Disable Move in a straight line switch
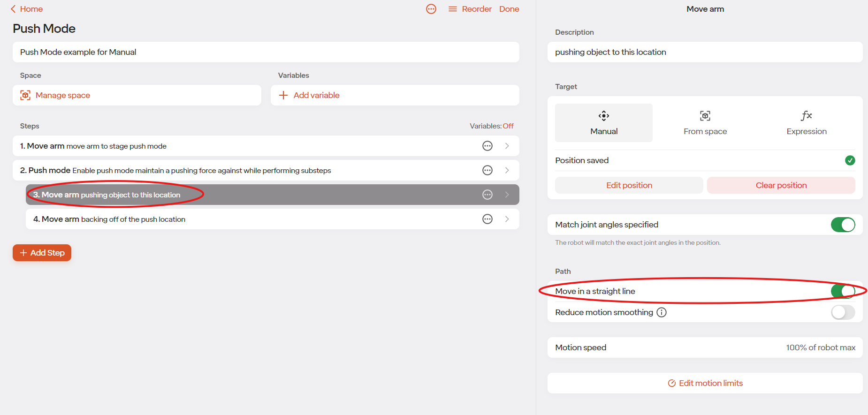Image resolution: width=868 pixels, height=415 pixels. tap(843, 291)
